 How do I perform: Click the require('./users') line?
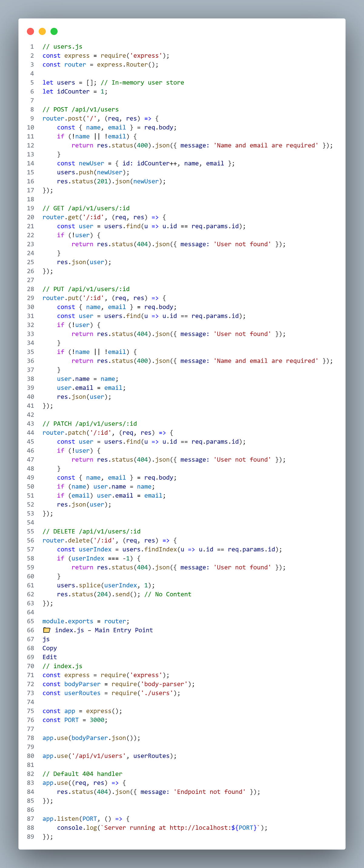[x=111, y=693]
